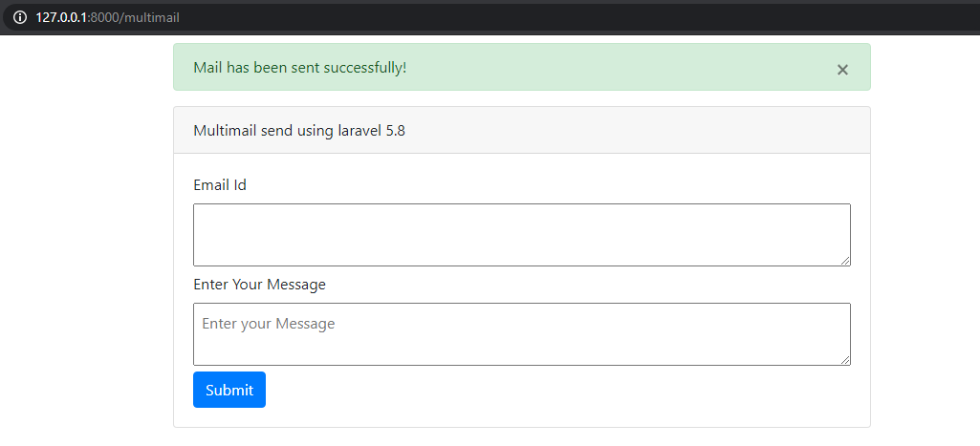
Task: Dismiss the mail sent success alert
Action: [842, 70]
